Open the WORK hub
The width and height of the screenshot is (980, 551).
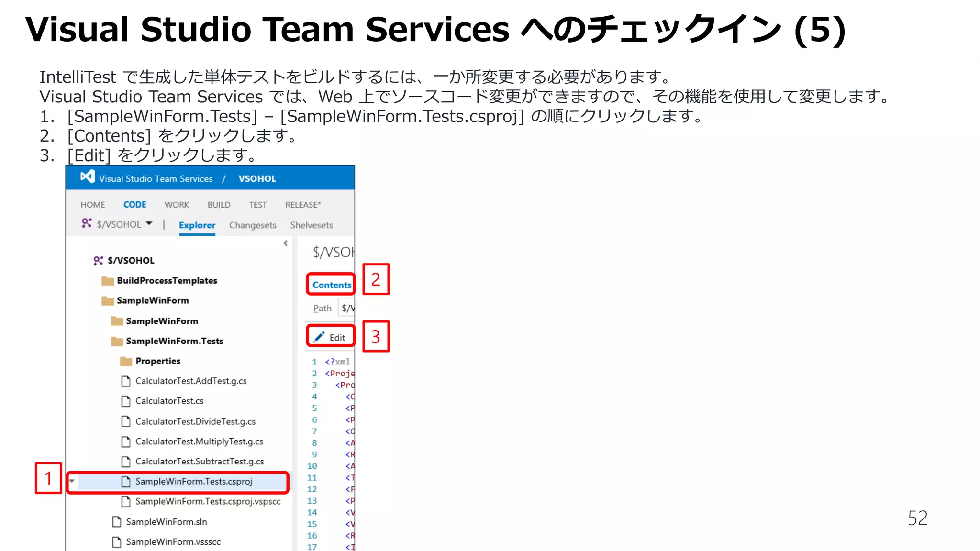(x=177, y=205)
